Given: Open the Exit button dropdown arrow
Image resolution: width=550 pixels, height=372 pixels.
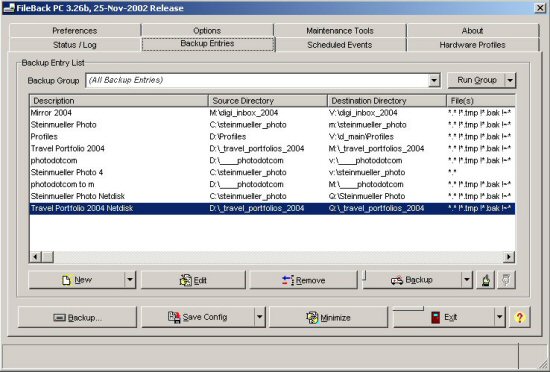Looking at the screenshot, I should point(499,317).
